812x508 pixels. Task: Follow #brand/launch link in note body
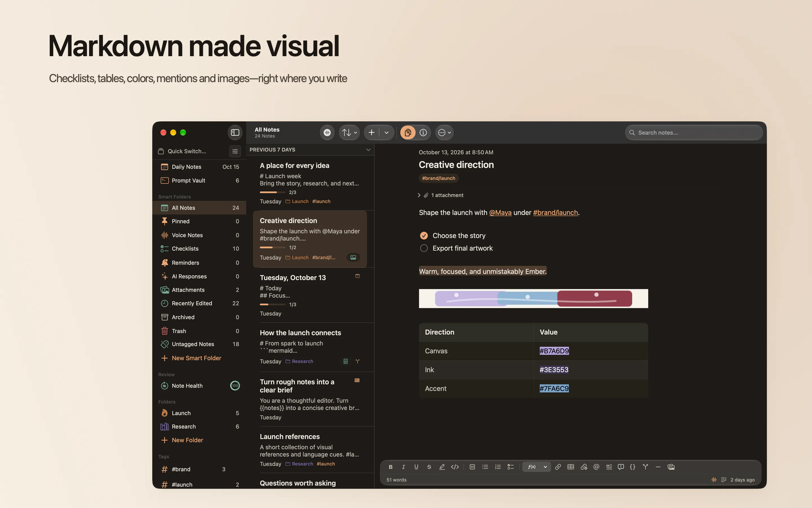tap(555, 213)
